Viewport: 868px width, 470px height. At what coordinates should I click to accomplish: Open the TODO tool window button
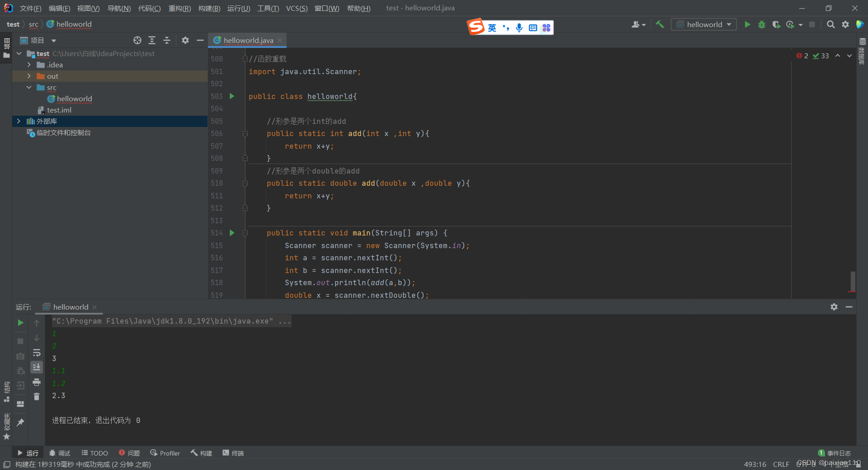coord(94,453)
